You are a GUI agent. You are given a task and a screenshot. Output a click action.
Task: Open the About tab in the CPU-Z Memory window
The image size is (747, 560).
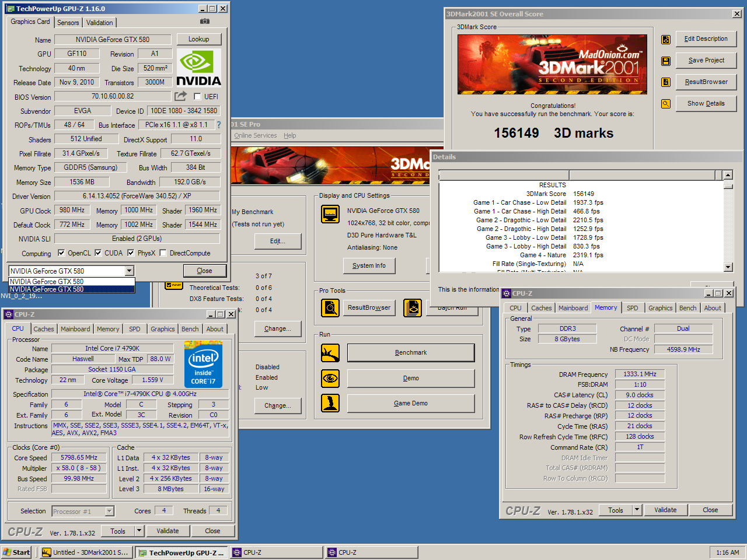click(x=713, y=308)
